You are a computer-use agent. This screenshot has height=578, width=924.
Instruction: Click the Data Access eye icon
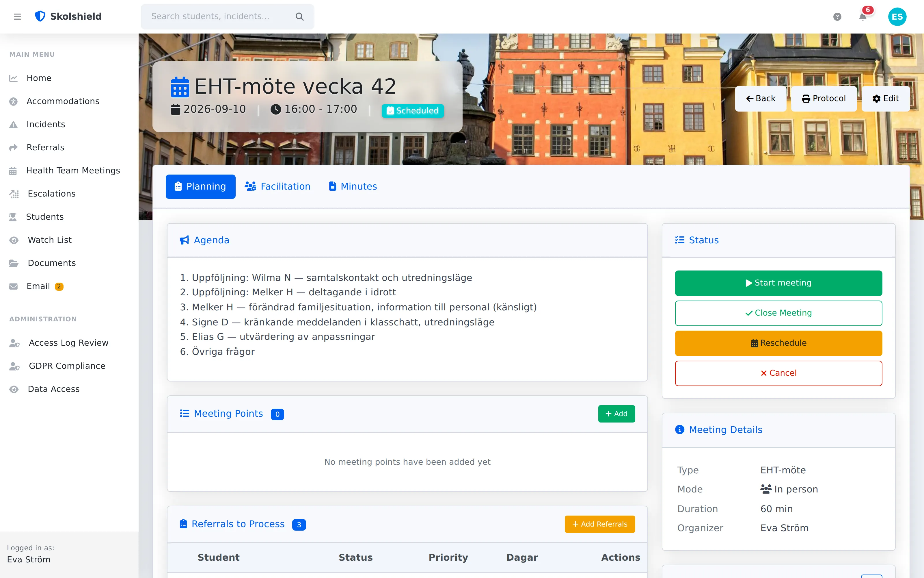pos(14,389)
